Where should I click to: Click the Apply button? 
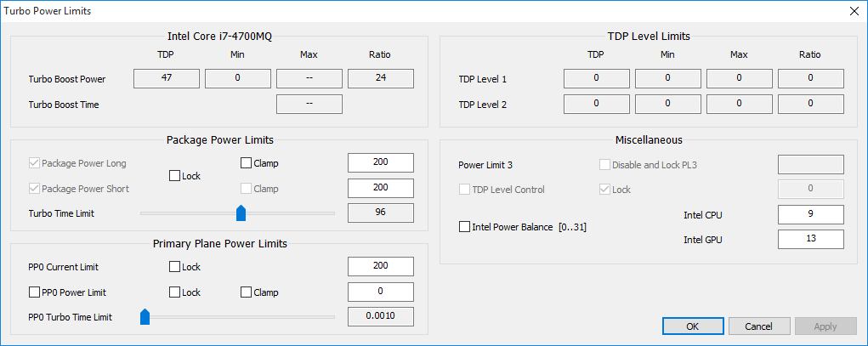tap(825, 326)
